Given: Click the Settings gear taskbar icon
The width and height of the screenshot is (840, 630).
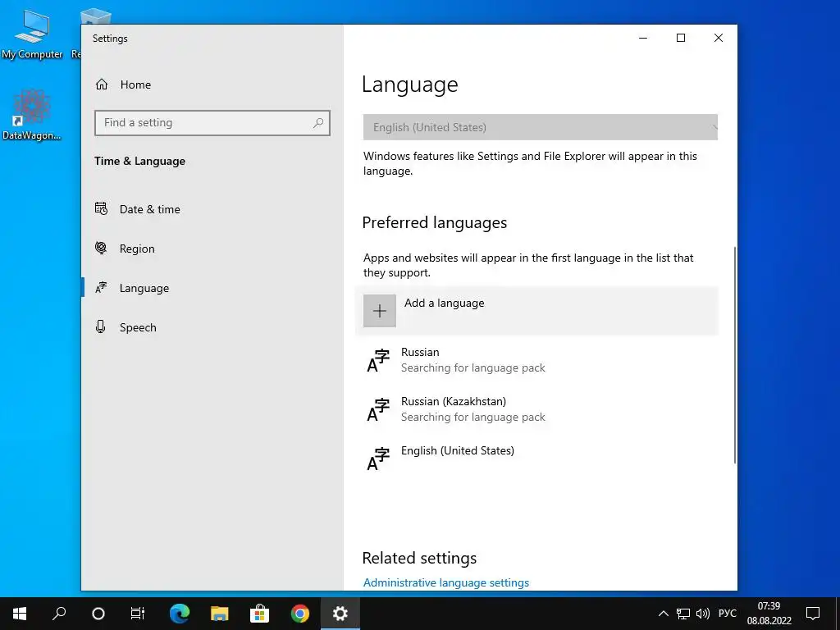Looking at the screenshot, I should 340,614.
